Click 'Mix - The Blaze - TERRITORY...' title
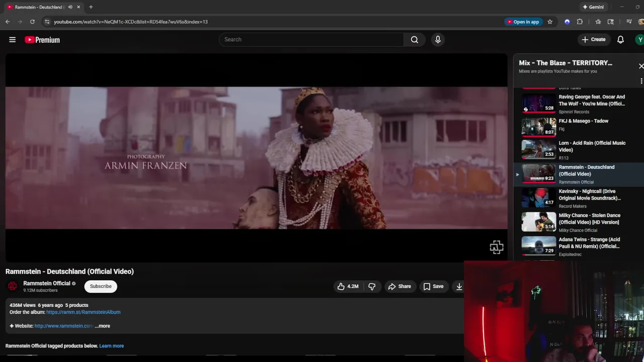The image size is (644, 362). pos(566,63)
